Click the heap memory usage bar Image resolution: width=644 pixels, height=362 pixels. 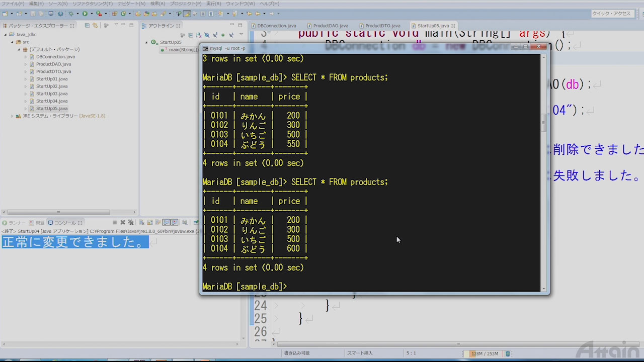(484, 353)
